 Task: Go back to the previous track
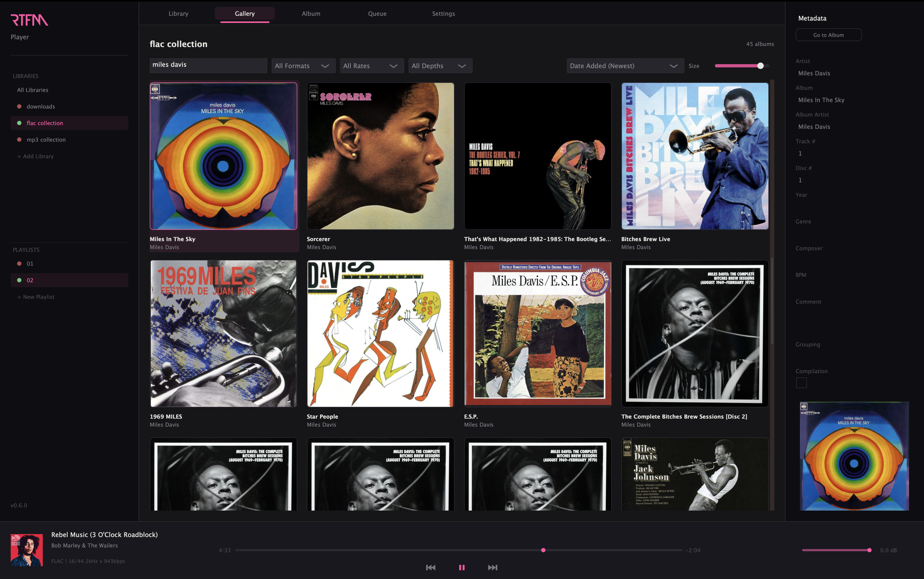pos(430,568)
